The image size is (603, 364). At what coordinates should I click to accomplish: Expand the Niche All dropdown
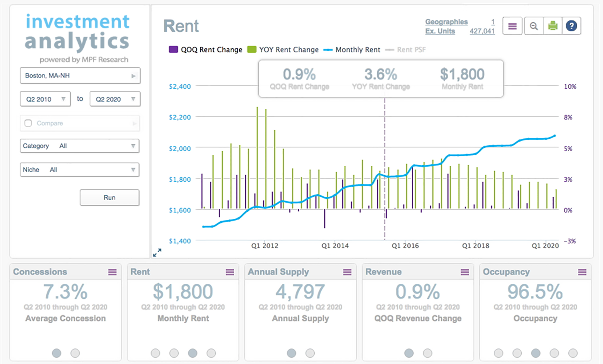click(x=79, y=170)
